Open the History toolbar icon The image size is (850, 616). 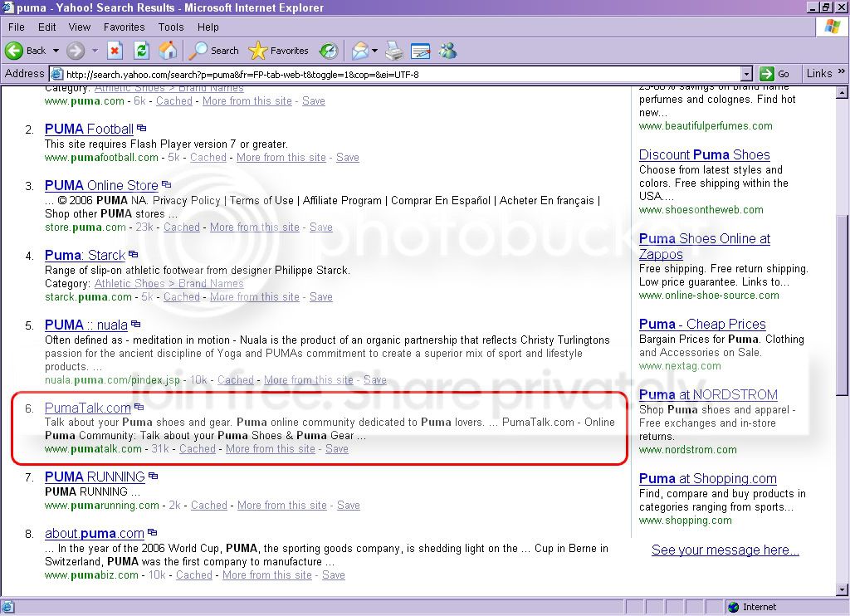329,51
